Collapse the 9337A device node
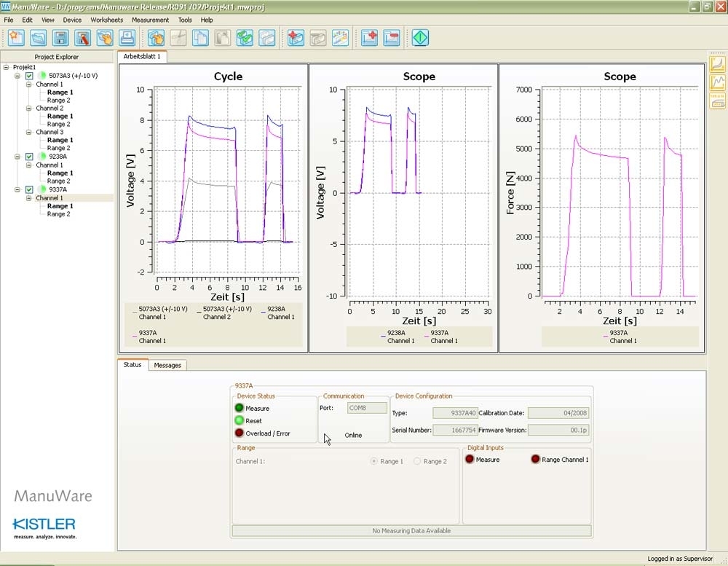Screen dimensions: 728x566 click(x=17, y=189)
